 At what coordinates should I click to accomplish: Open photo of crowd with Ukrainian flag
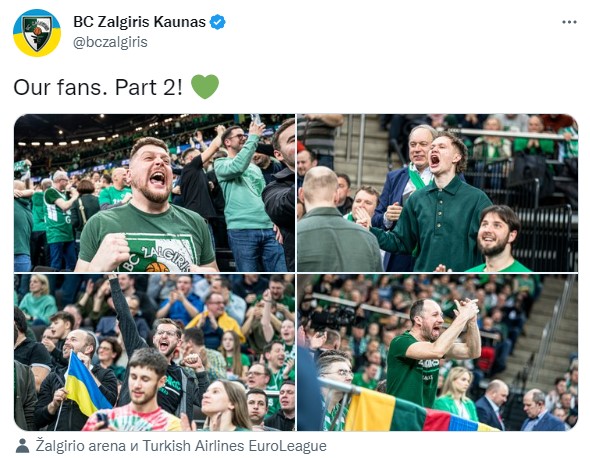155,353
